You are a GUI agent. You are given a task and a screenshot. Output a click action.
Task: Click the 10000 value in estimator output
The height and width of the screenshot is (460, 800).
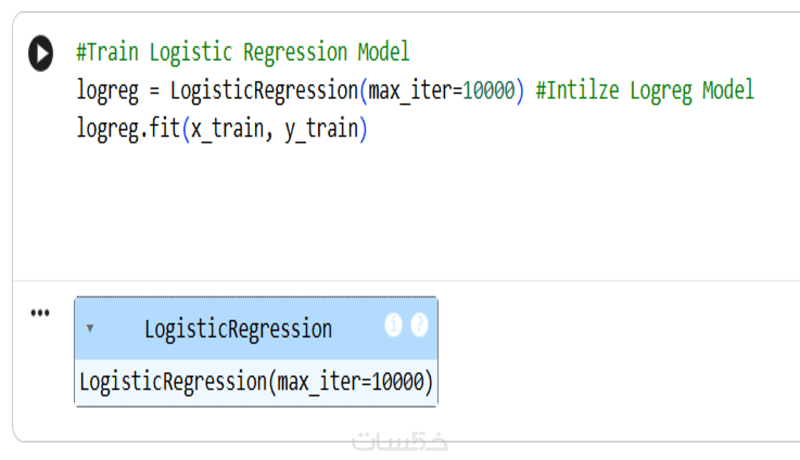click(396, 381)
